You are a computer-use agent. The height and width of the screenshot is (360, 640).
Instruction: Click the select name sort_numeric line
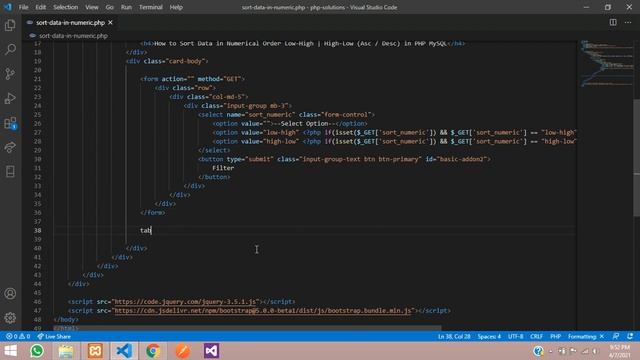pos(286,114)
